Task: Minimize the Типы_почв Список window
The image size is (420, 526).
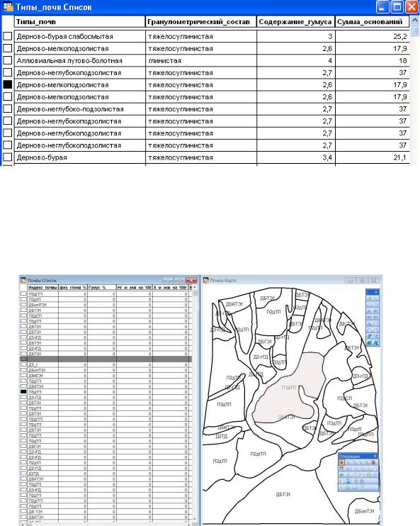Action: click(x=382, y=6)
